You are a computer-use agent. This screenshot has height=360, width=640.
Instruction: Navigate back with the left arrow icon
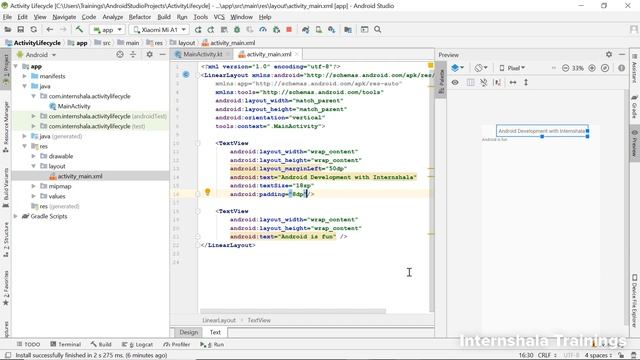click(x=49, y=29)
